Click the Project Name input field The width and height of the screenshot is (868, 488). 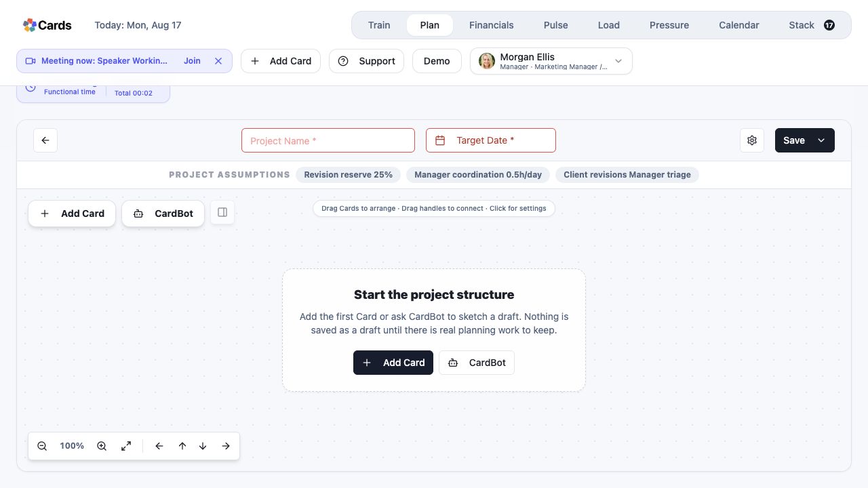coord(328,140)
